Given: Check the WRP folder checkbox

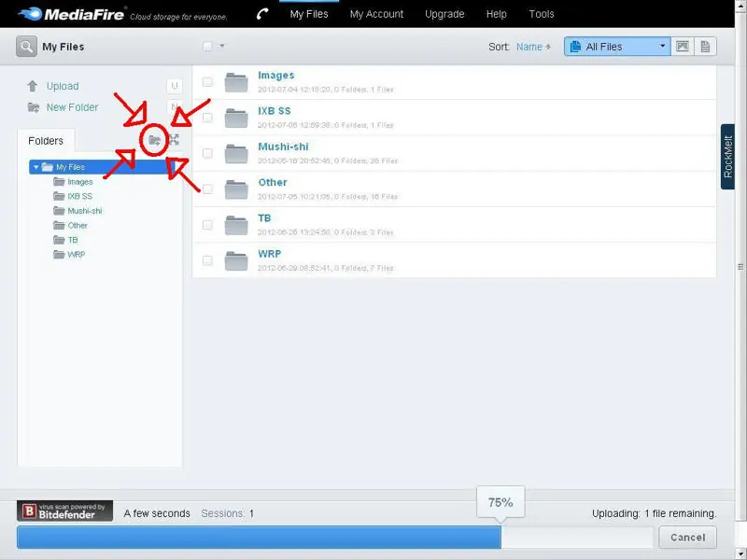Looking at the screenshot, I should [207, 260].
